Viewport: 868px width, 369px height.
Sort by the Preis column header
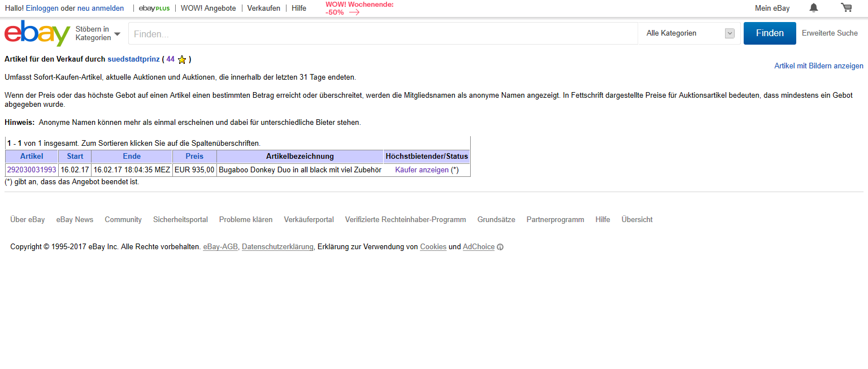194,157
